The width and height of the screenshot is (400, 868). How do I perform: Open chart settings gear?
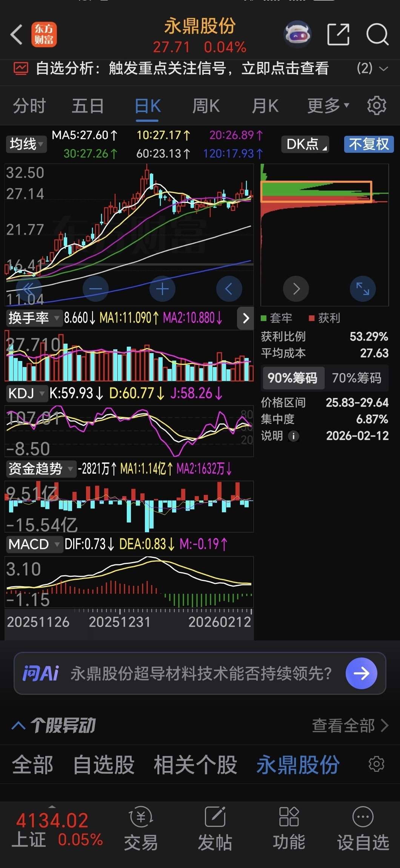[x=377, y=106]
